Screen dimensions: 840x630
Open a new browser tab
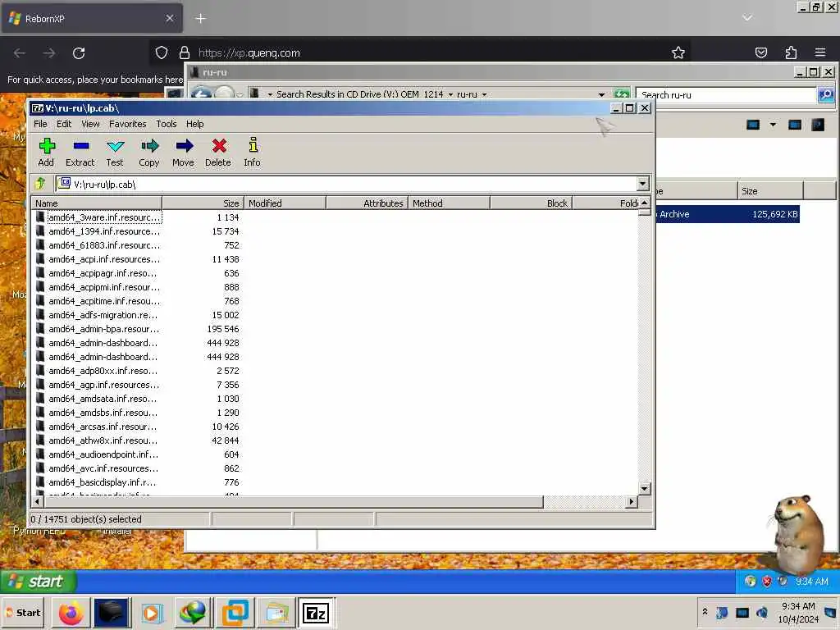point(200,19)
